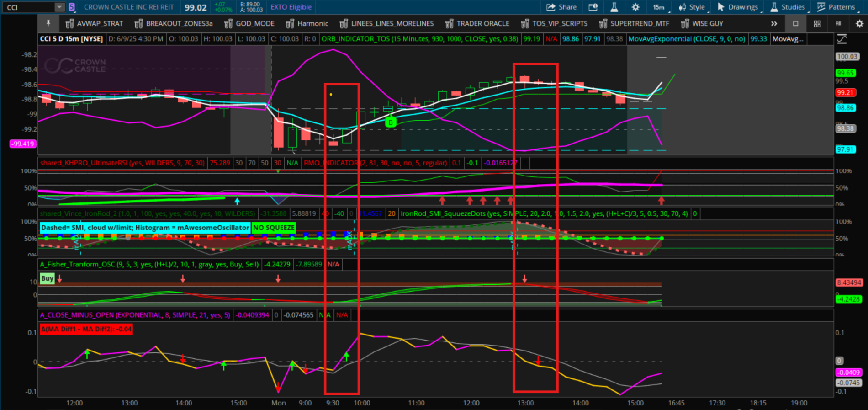
Task: Click the purple symbol link color box
Action: point(72,7)
